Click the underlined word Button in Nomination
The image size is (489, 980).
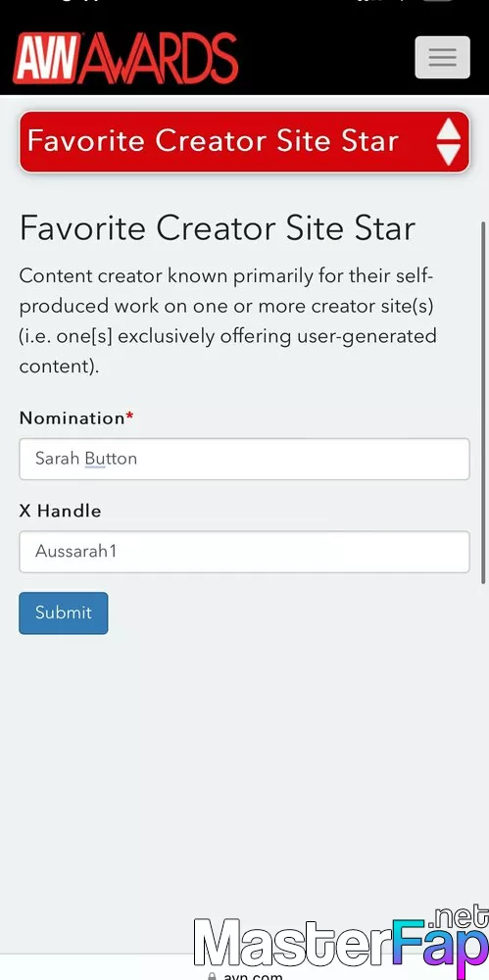tap(111, 459)
